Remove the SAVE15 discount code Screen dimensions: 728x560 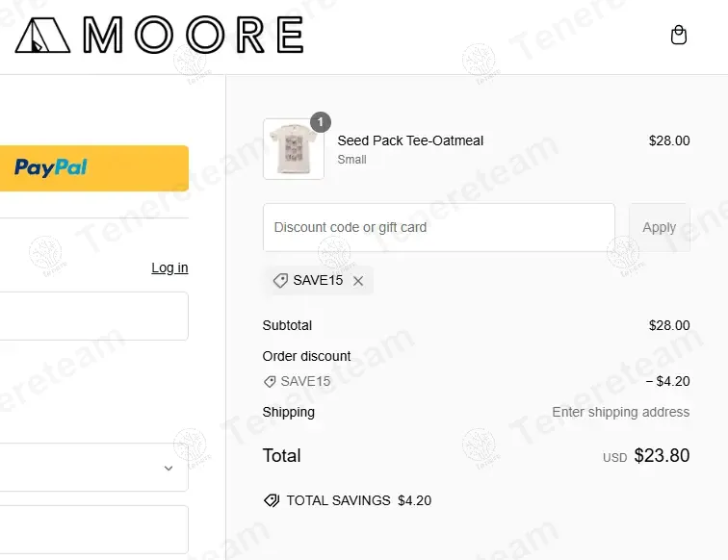[x=358, y=281]
